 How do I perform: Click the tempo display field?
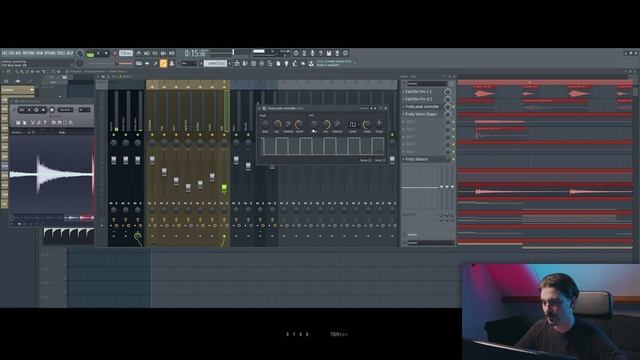(126, 53)
